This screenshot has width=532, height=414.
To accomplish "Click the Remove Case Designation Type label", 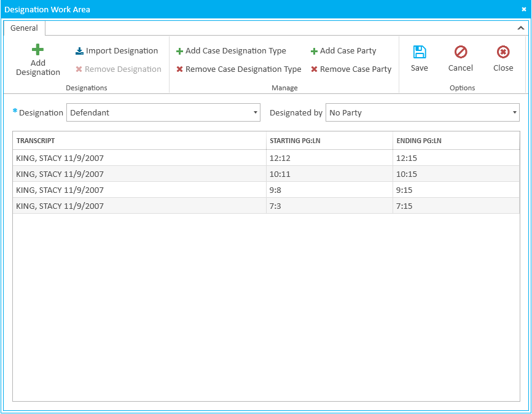I will pyautogui.click(x=243, y=69).
